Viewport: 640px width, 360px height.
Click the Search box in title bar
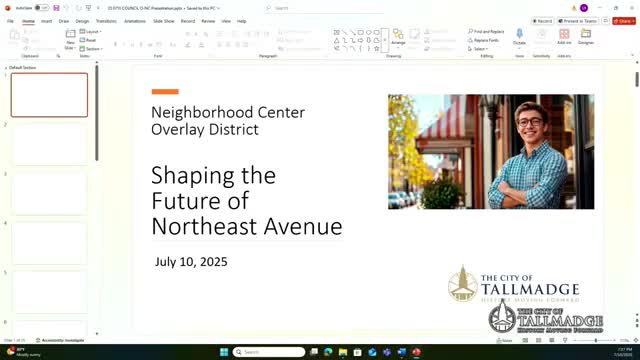324,8
